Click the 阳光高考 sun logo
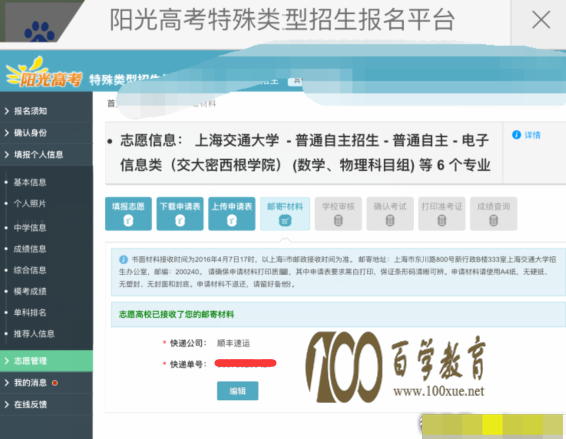Viewport: 566px width, 439px height. point(44,73)
